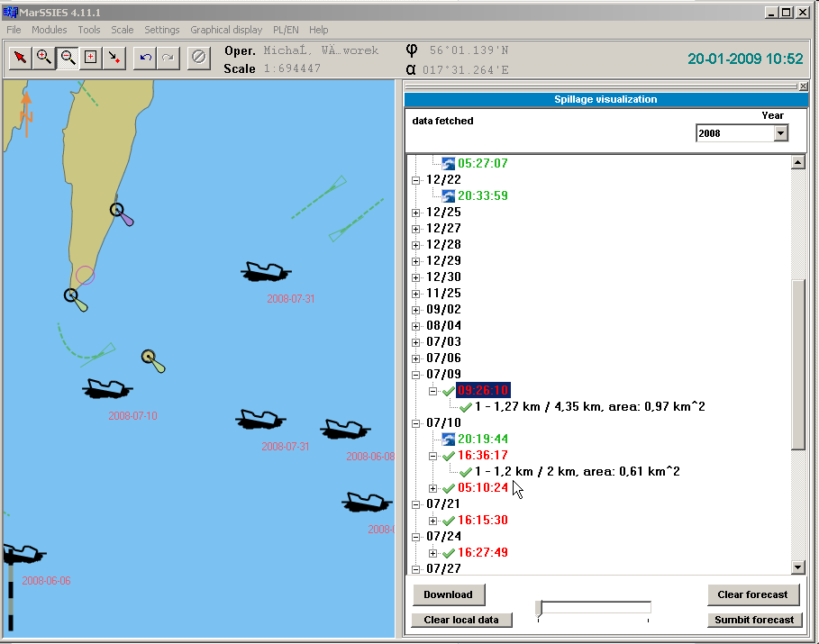
Task: Choose the center-on-point square tool
Action: coord(91,58)
